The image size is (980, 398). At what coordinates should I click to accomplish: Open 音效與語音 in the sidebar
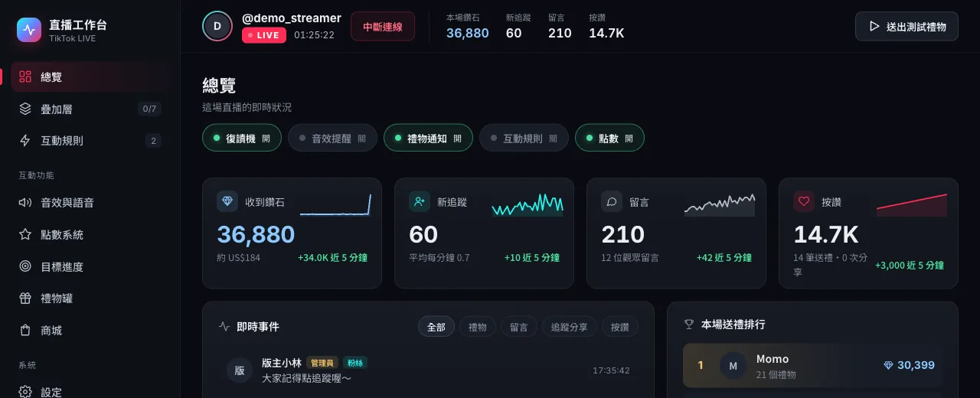point(90,203)
